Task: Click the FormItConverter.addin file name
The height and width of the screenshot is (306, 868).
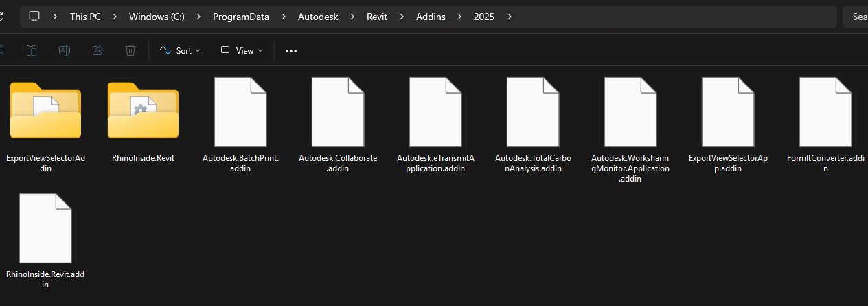Action: click(x=825, y=163)
